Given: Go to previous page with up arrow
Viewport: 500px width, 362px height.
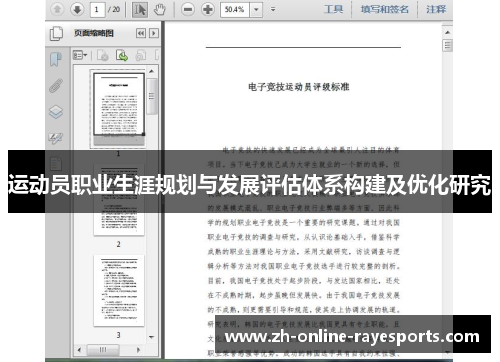Looking at the screenshot, I should [x=57, y=9].
